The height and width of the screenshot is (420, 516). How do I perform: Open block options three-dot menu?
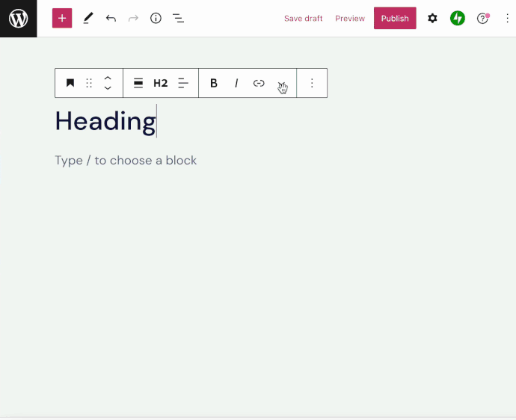pos(312,83)
